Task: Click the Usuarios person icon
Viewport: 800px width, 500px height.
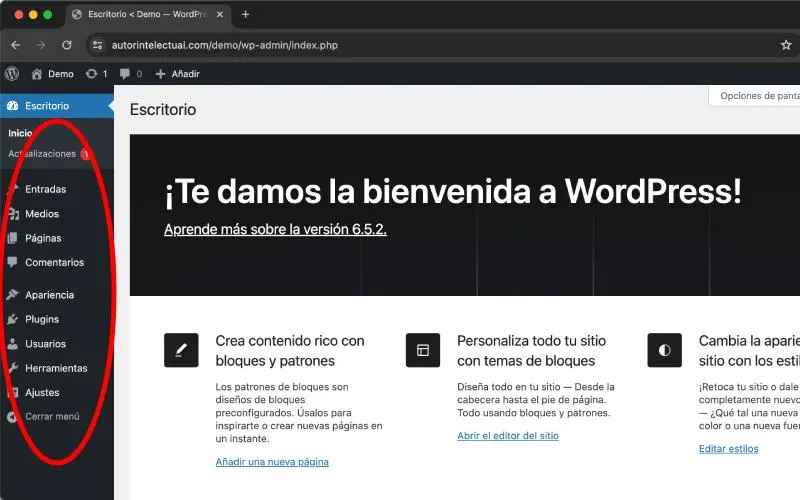Action: [13, 344]
